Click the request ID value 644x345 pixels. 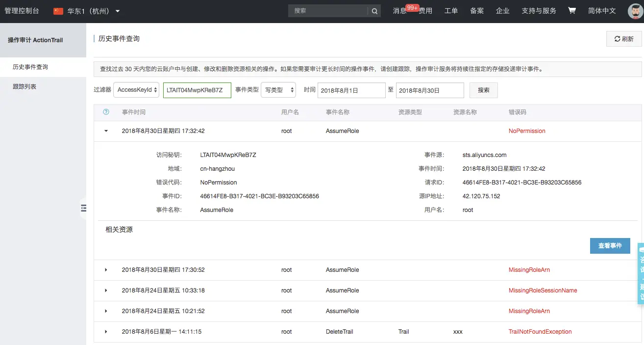522,183
